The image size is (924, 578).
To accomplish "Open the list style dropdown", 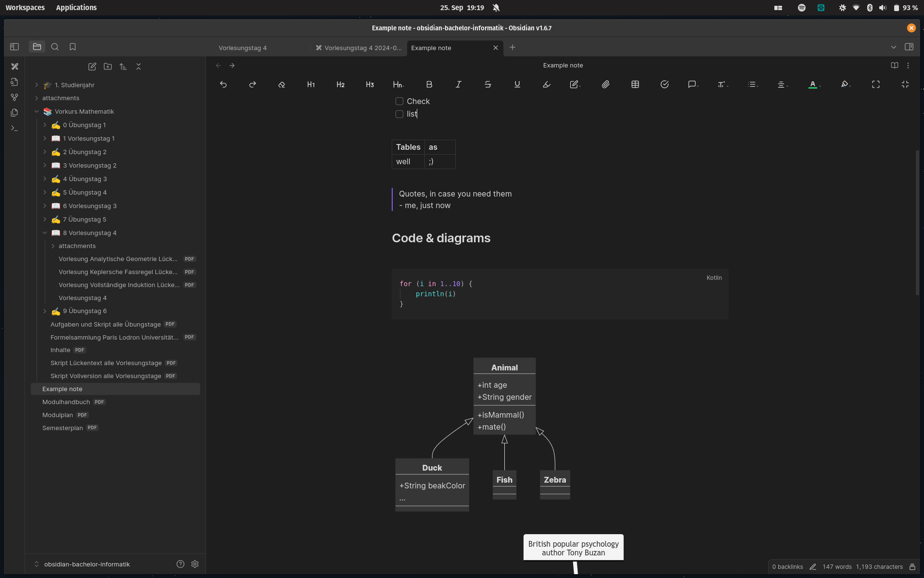I will pyautogui.click(x=753, y=84).
